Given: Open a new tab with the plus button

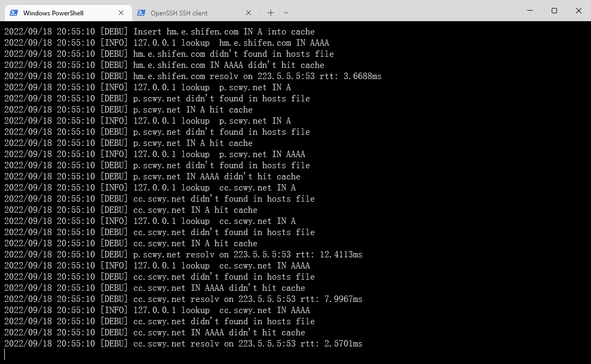Looking at the screenshot, I should click(x=271, y=13).
